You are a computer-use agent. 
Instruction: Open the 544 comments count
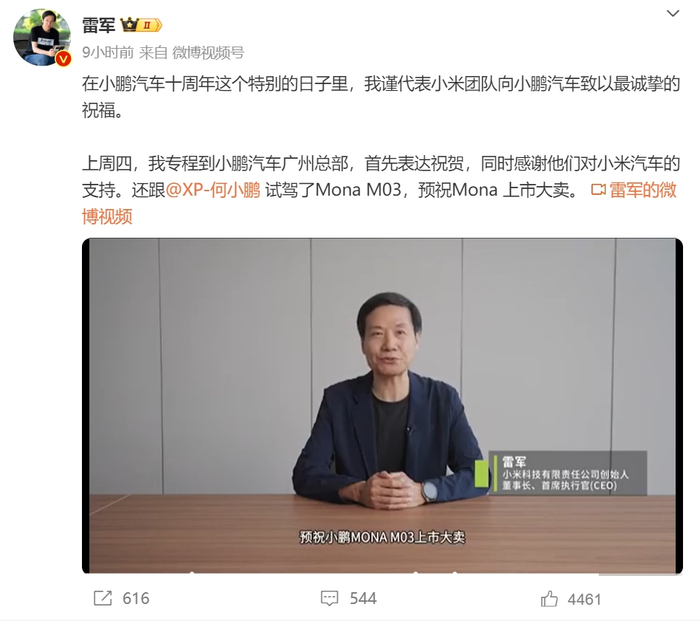pyautogui.click(x=363, y=599)
